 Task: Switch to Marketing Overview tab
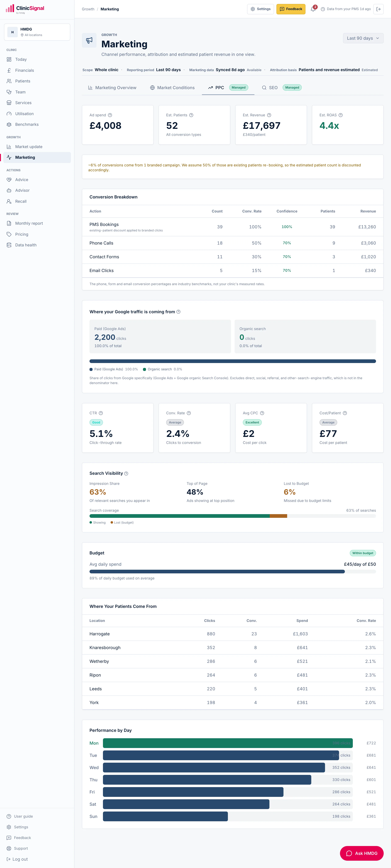[x=112, y=88]
